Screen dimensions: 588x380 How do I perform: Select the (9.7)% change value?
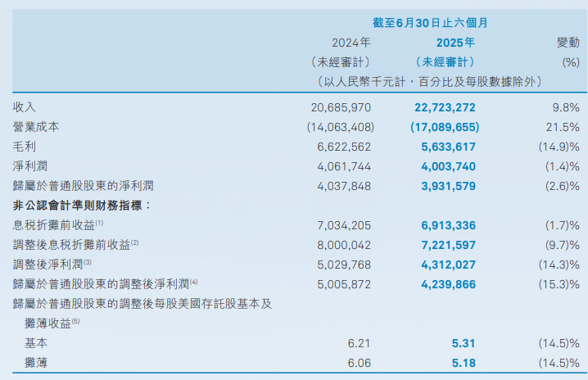[563, 246]
